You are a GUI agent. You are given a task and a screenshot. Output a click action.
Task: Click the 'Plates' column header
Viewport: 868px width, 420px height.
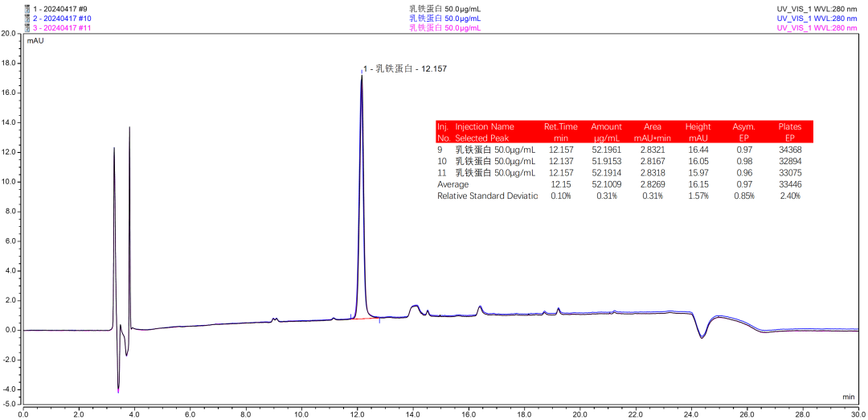(789, 126)
